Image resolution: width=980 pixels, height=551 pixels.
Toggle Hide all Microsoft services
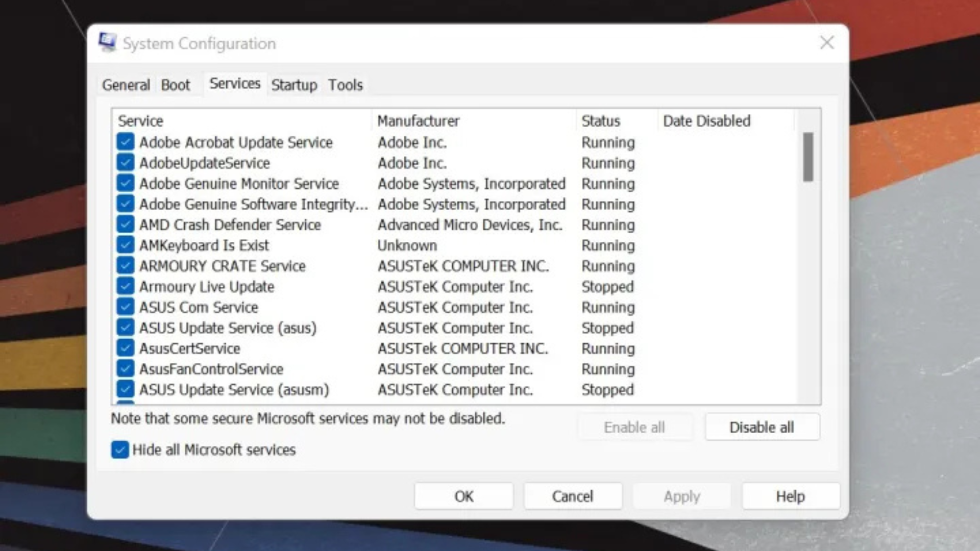119,449
